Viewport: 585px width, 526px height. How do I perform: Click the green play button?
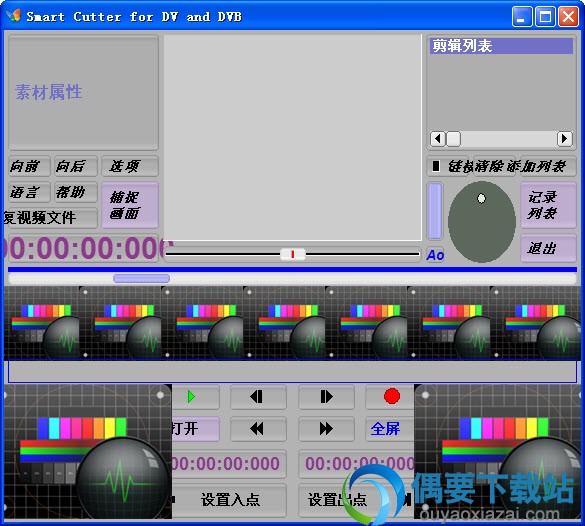(x=195, y=397)
